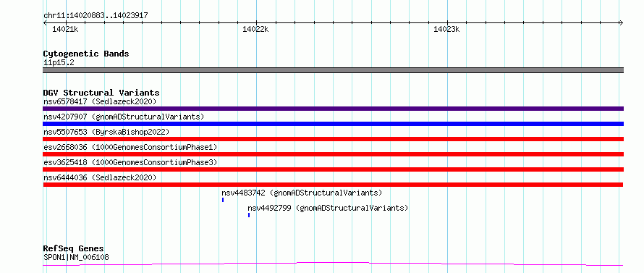Viewport: 644px width, 273px height.
Task: Click the small blue nsv4483742 variant marker
Action: coord(223,200)
